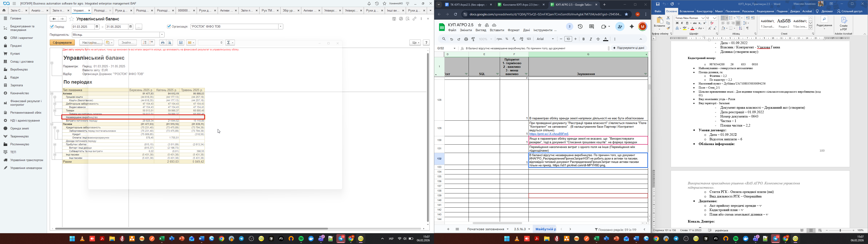Open the Періодичність dropdown
This screenshot has height=244, width=868.
coord(162,35)
